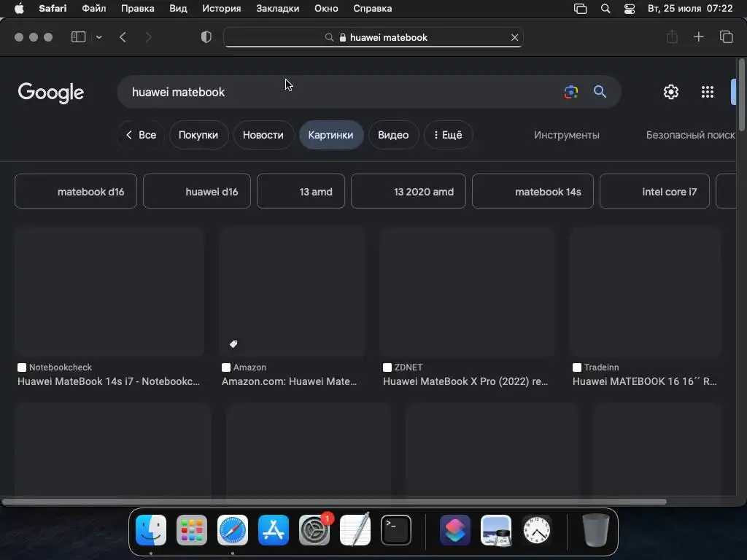This screenshot has width=747, height=560.
Task: Open the Google apps grid icon
Action: (x=708, y=92)
